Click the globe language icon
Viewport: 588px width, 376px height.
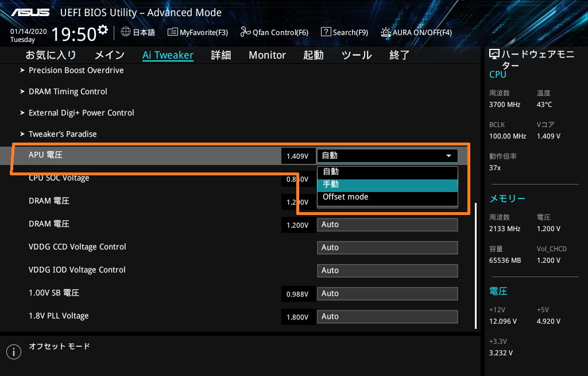point(126,32)
